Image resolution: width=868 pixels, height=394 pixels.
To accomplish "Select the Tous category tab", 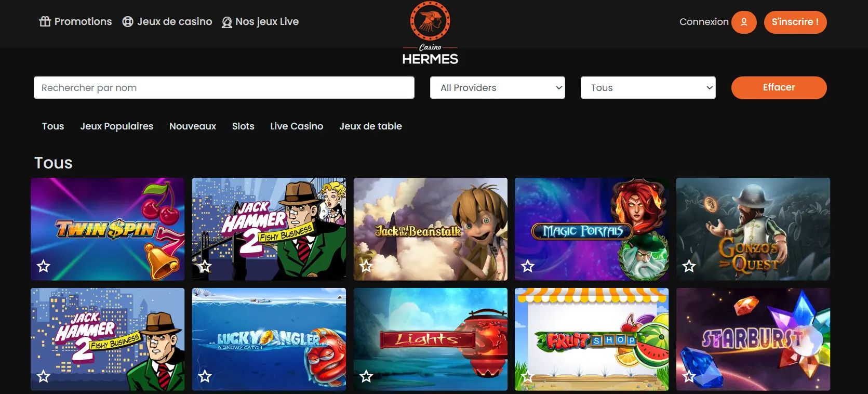I will pyautogui.click(x=53, y=126).
